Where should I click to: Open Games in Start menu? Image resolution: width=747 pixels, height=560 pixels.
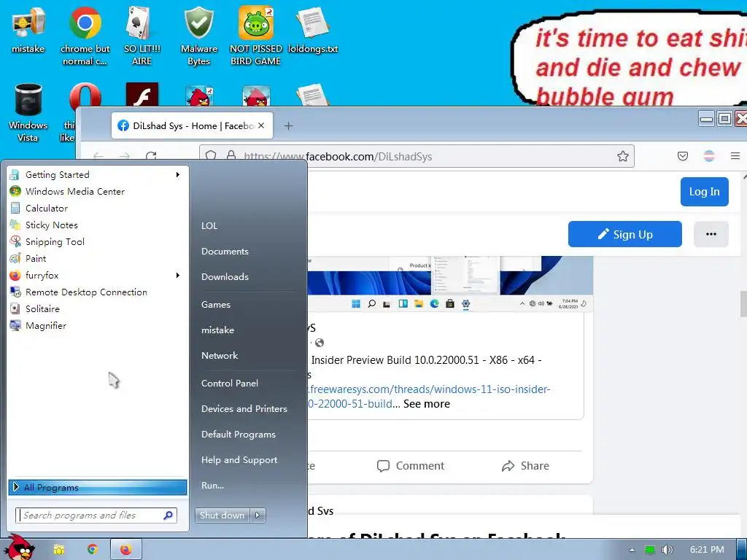pos(216,305)
